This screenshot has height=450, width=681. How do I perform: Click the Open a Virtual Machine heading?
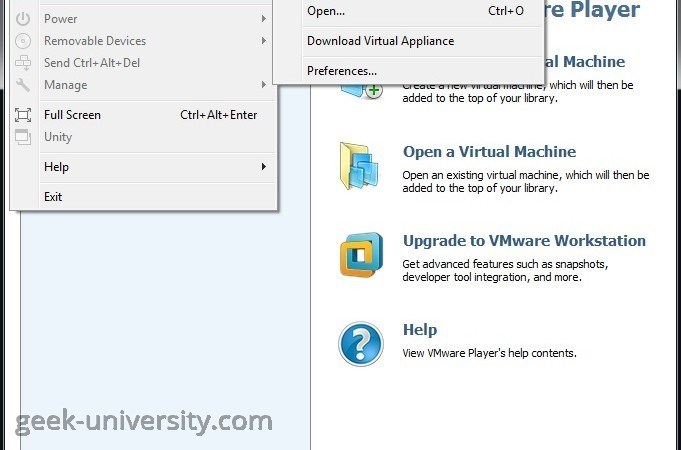tap(489, 152)
